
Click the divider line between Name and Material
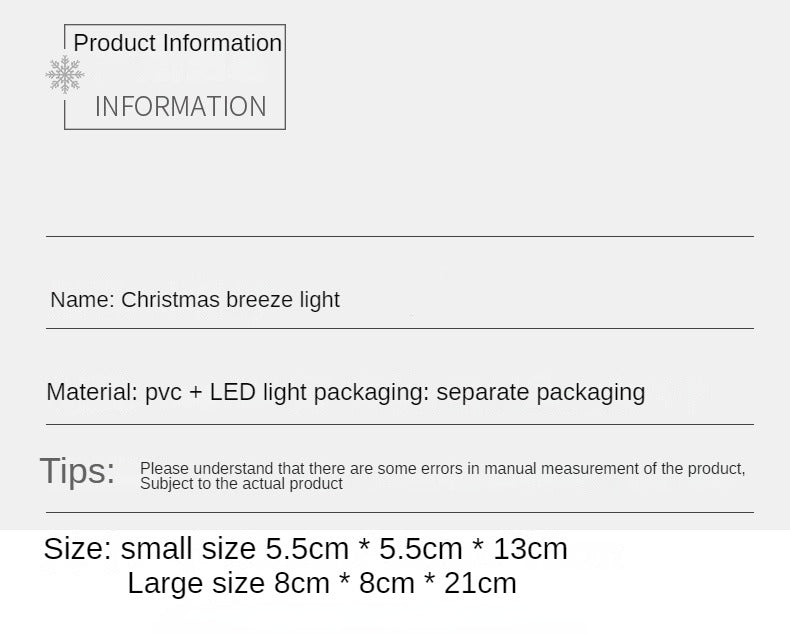click(x=400, y=328)
